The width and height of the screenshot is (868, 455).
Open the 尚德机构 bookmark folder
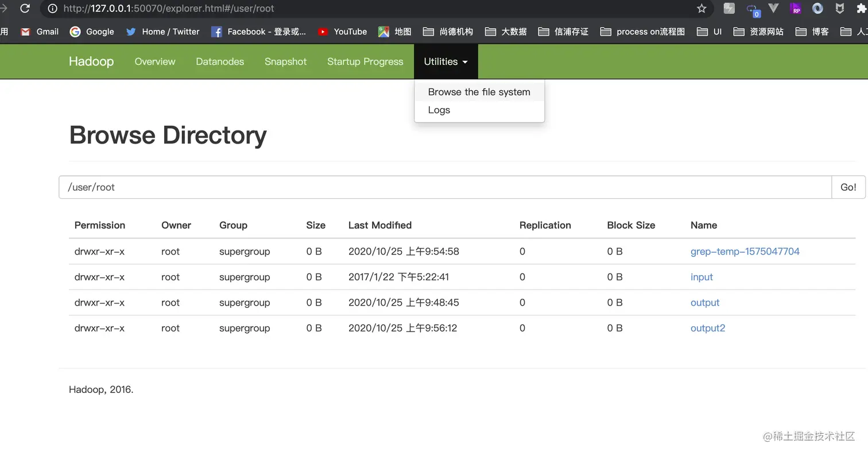coord(448,32)
